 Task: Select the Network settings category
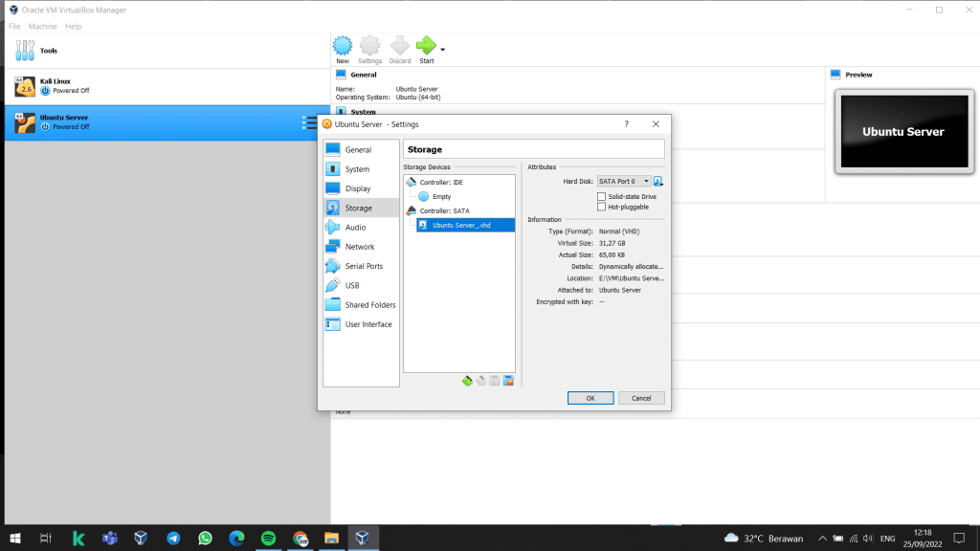point(359,247)
